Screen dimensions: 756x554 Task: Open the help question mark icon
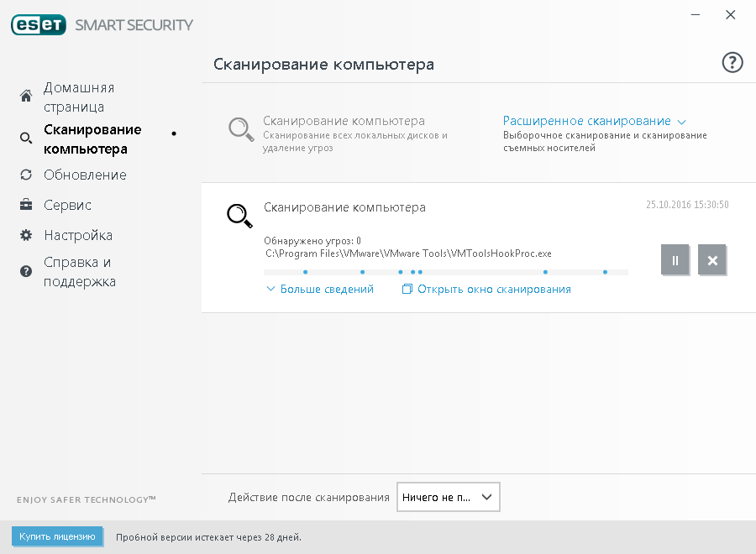[x=732, y=63]
